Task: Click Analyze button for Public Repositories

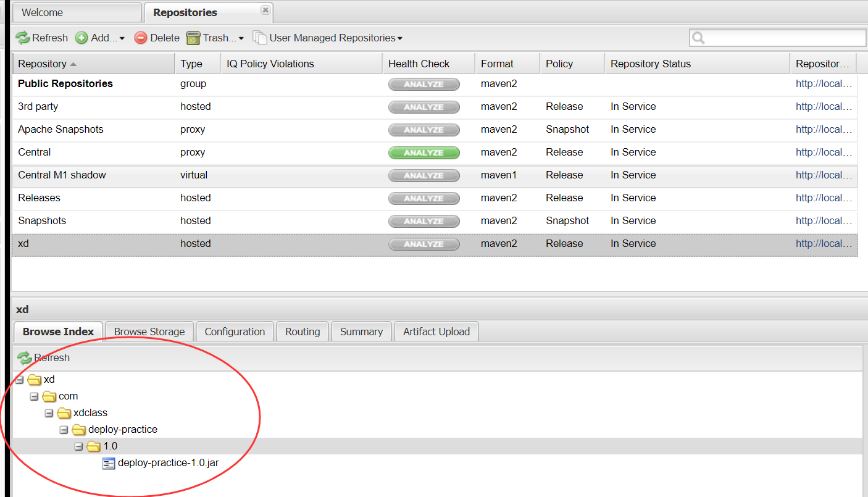Action: click(x=424, y=84)
